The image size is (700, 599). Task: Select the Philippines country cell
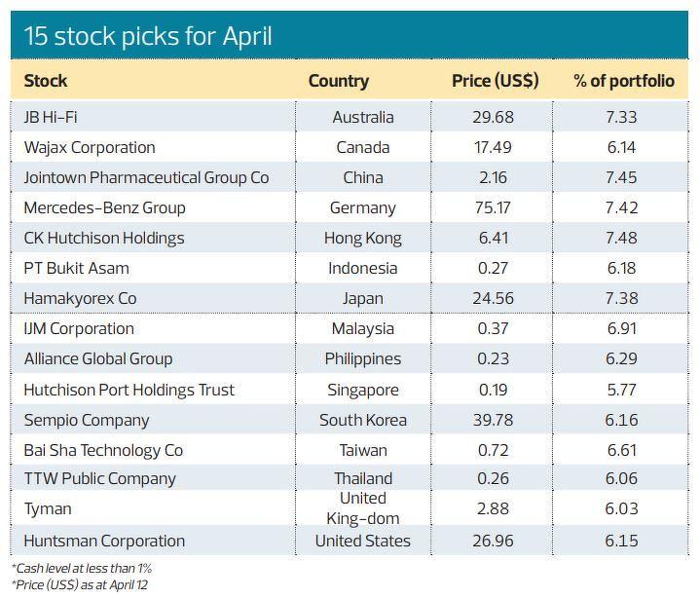tap(362, 358)
